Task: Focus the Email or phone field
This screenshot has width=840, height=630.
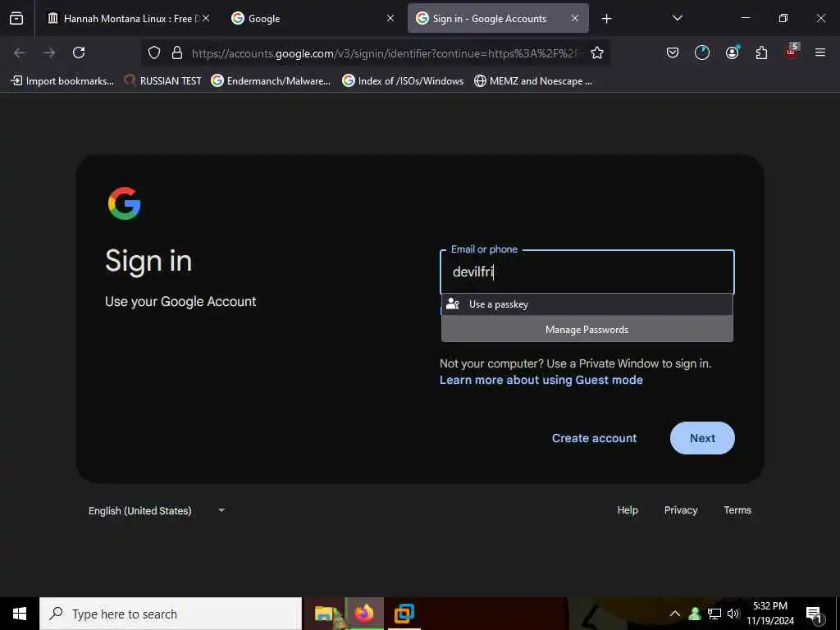Action: [587, 272]
